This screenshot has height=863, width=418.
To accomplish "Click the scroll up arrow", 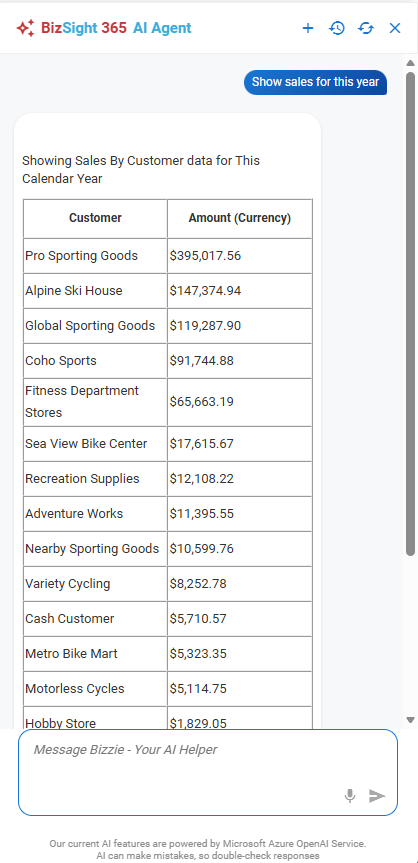I will (x=410, y=63).
